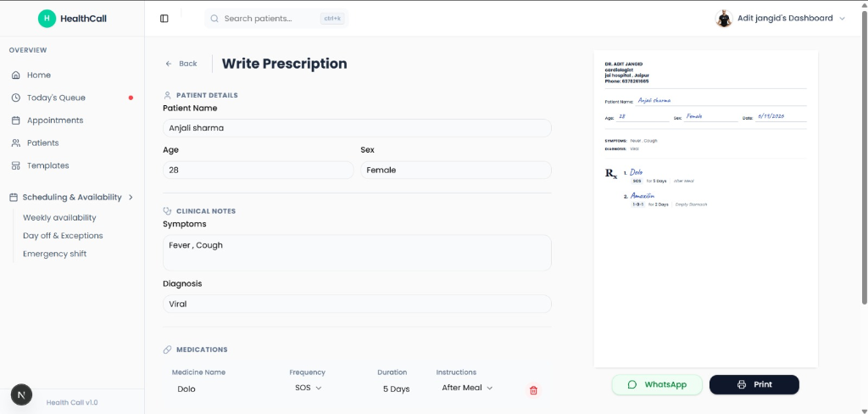Click the prescription preview page
Viewport: 868px width, 414px height.
pyautogui.click(x=706, y=209)
